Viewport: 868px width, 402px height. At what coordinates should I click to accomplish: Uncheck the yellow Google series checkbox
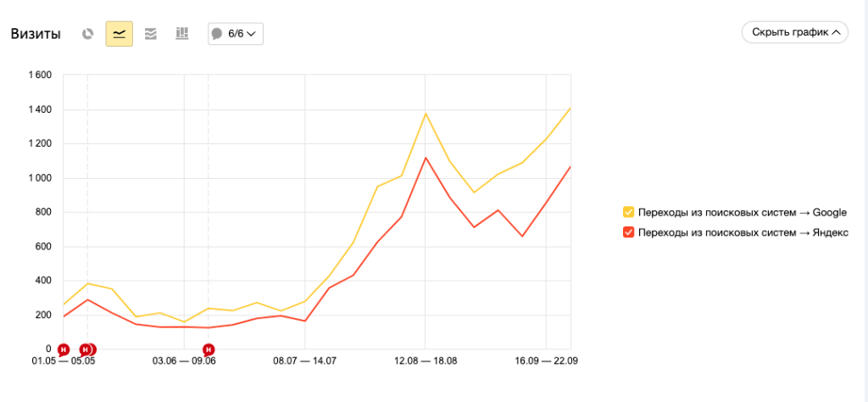point(628,212)
